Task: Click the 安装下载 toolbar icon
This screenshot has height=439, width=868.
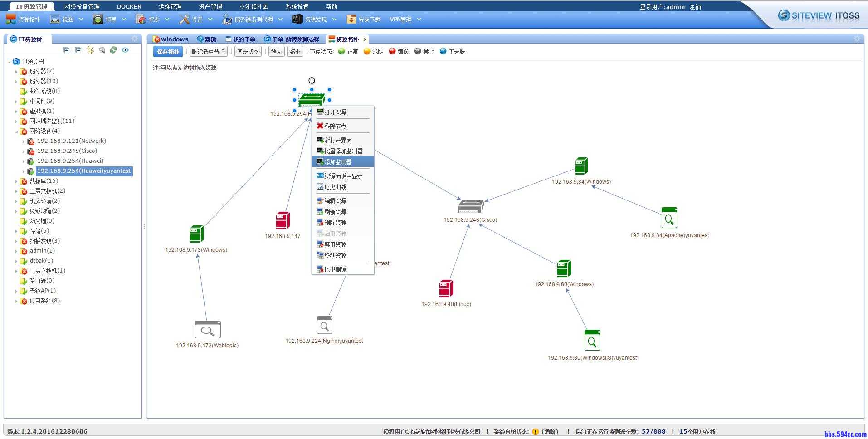Action: point(364,19)
